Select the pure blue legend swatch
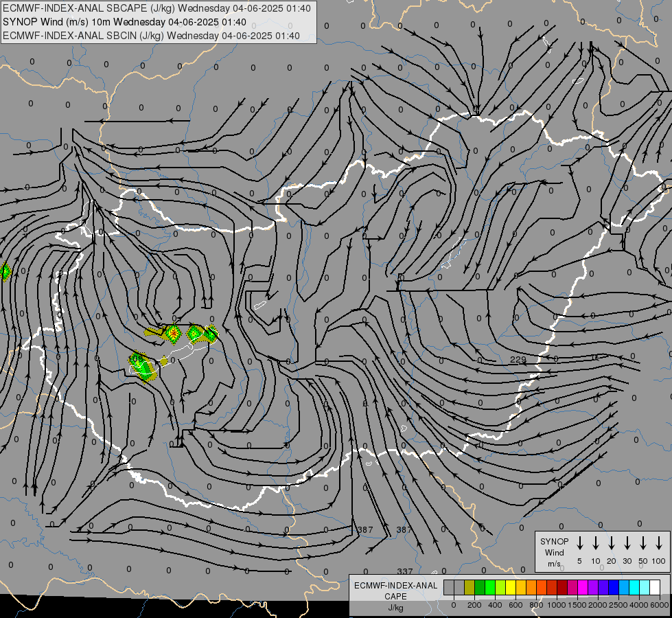Image resolution: width=672 pixels, height=618 pixels. pyautogui.click(x=614, y=587)
